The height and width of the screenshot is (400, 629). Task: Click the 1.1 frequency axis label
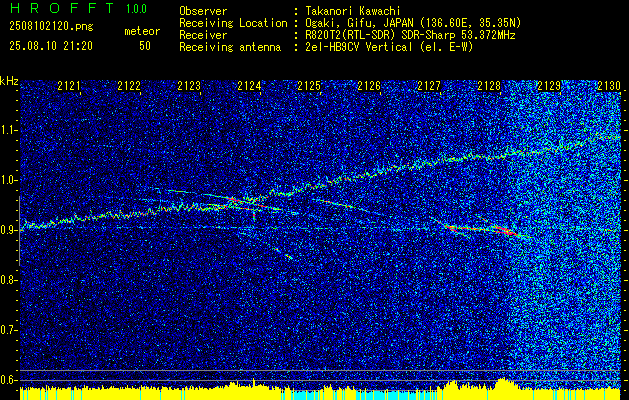[8, 130]
